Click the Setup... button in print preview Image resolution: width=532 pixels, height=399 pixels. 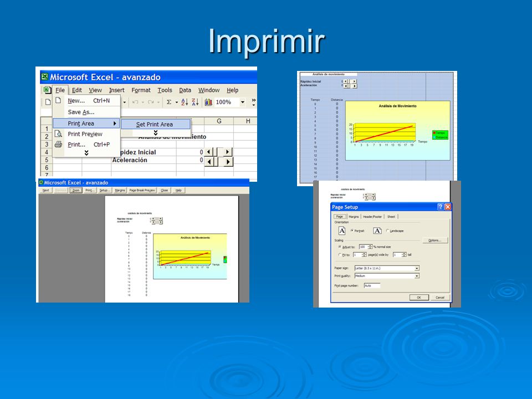pos(105,190)
